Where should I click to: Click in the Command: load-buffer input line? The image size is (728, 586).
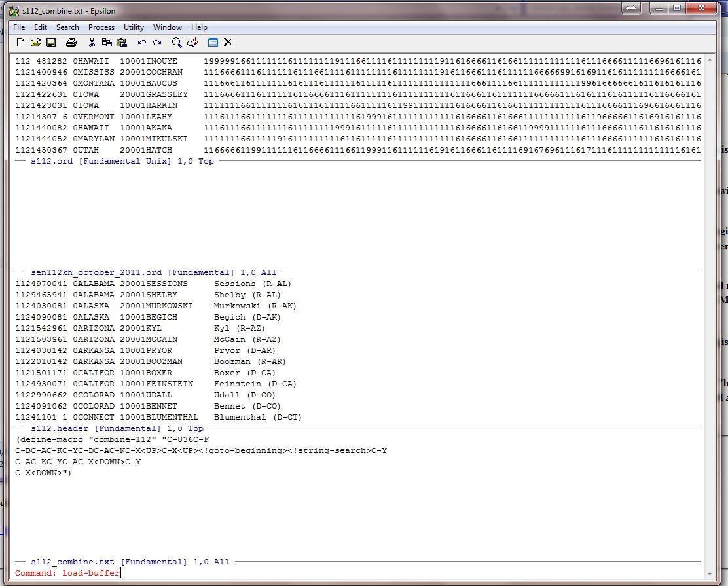pos(196,573)
